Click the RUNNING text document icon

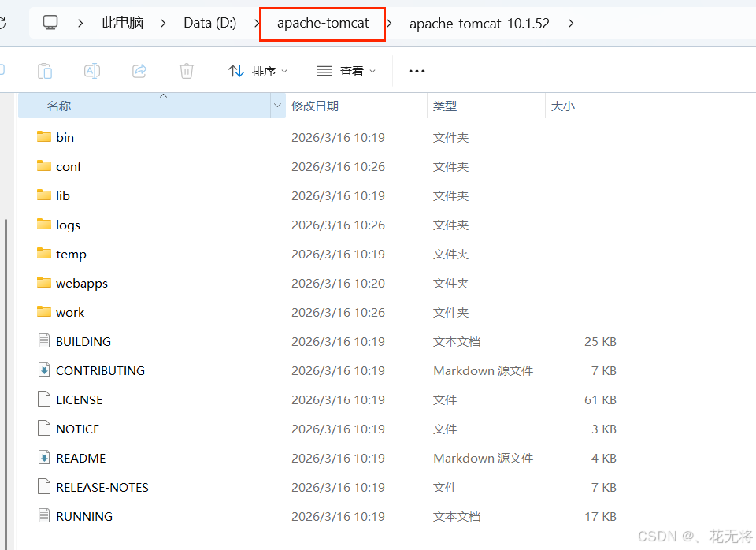(44, 516)
